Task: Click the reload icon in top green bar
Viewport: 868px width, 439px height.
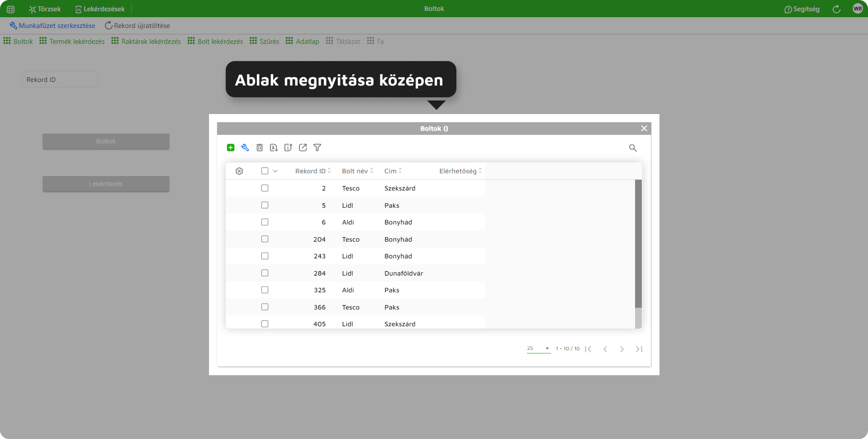Action: (836, 9)
